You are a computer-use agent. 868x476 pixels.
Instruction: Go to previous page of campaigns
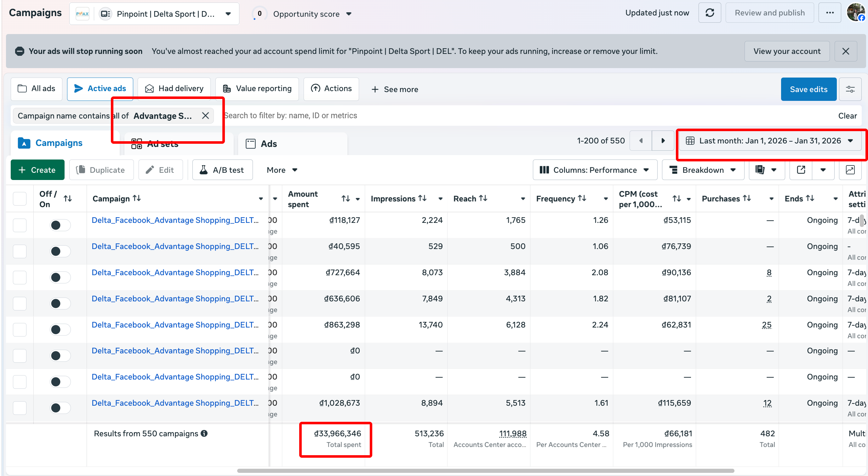(x=641, y=141)
